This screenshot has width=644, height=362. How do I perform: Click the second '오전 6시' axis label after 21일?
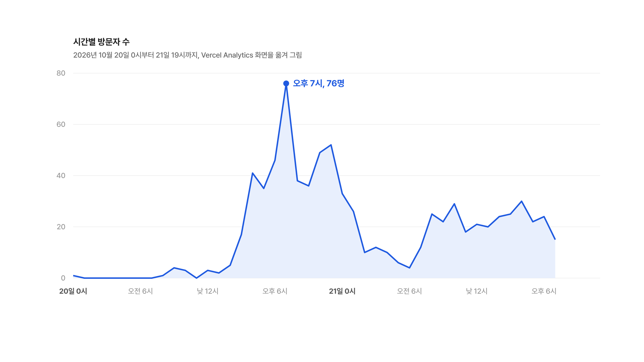pyautogui.click(x=409, y=291)
